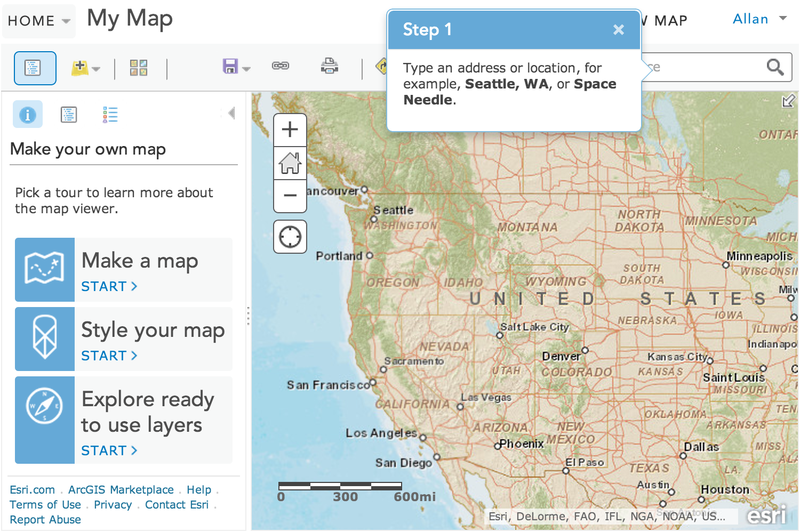Open the Esri.com link
The image size is (800, 532).
click(32, 490)
